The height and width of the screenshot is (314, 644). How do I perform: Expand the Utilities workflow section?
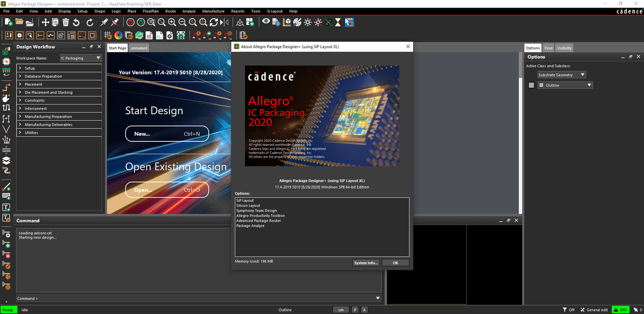pyautogui.click(x=59, y=132)
